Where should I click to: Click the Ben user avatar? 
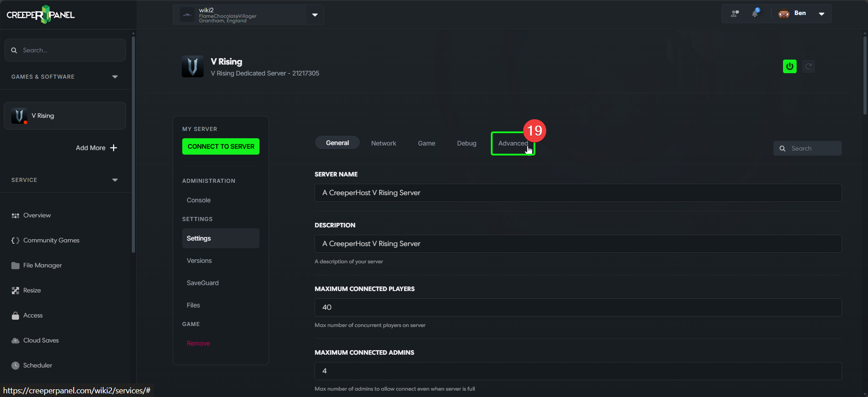pos(784,14)
